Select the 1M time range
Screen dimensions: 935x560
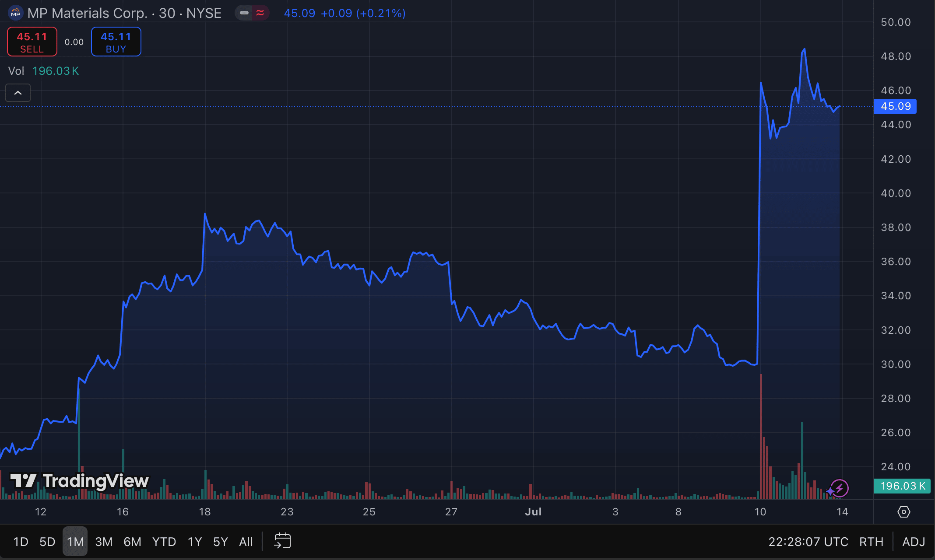75,542
